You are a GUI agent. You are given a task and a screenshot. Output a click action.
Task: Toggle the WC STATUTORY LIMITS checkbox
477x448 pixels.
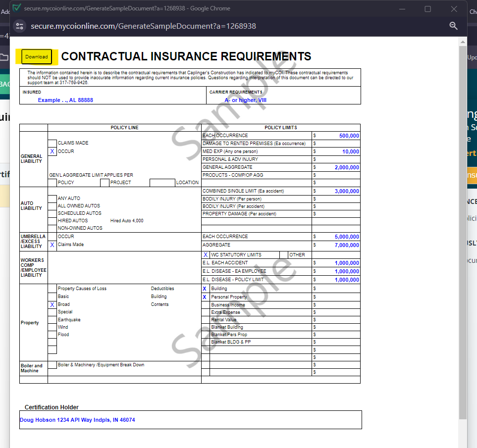pyautogui.click(x=206, y=254)
